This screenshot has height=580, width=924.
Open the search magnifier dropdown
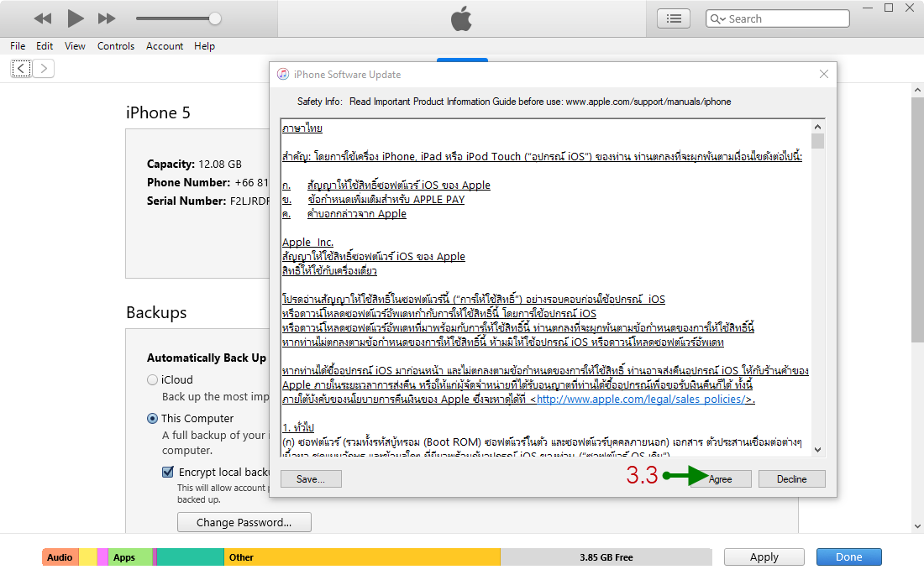click(717, 18)
